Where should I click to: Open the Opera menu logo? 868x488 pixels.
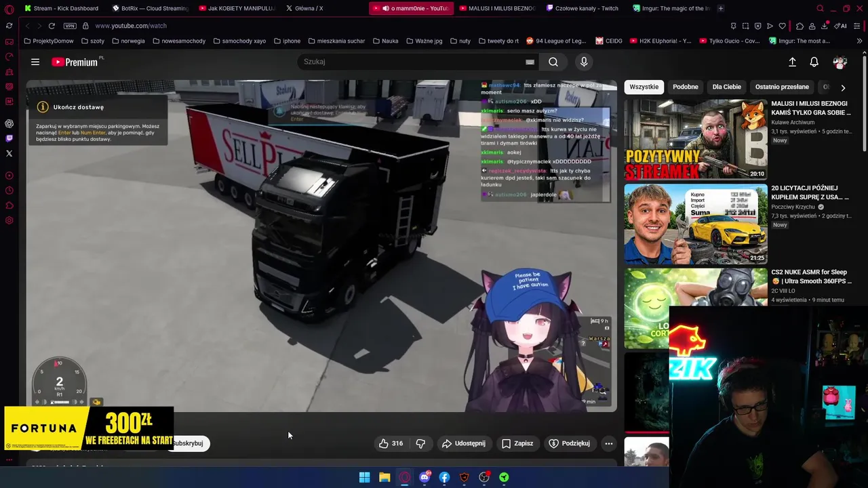point(9,9)
